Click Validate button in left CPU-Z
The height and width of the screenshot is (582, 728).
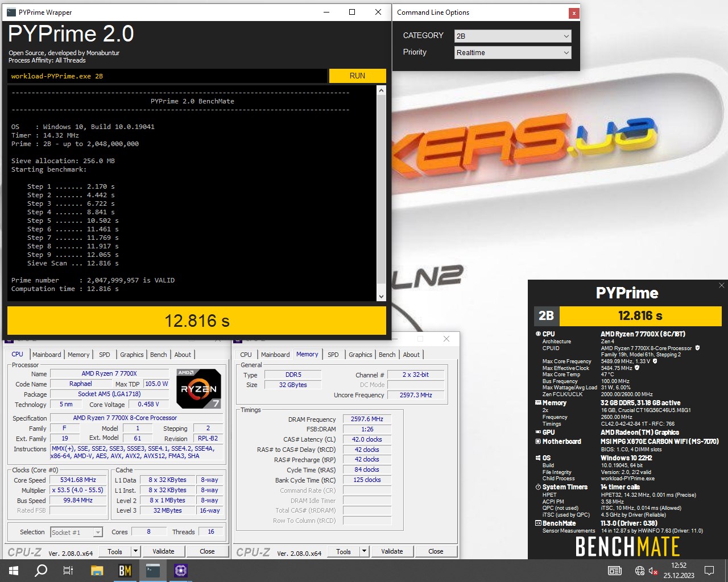163,551
